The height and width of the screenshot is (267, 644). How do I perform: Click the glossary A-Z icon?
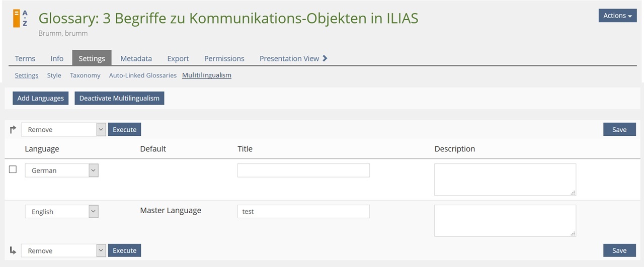21,18
